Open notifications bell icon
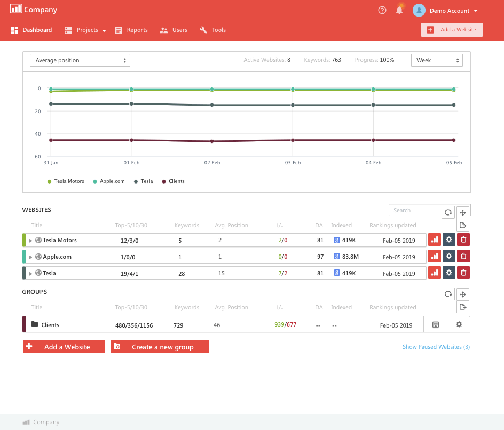Screen dimensions: 504x430 [399, 10]
